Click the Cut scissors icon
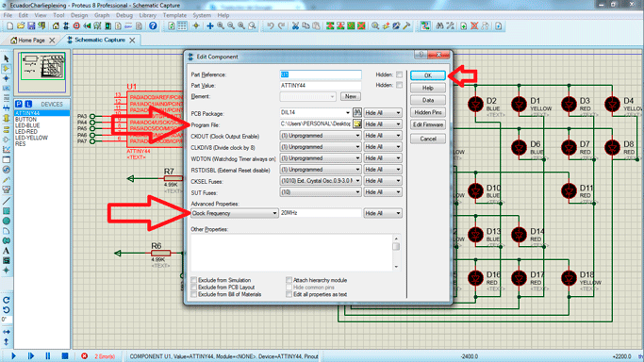Image resolution: width=644 pixels, height=362 pixels. [295, 25]
